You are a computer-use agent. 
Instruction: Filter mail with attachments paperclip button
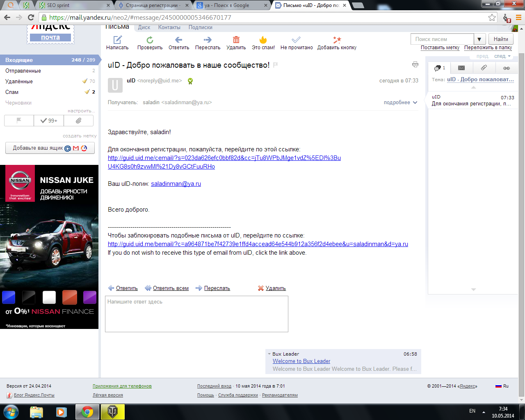[x=78, y=121]
